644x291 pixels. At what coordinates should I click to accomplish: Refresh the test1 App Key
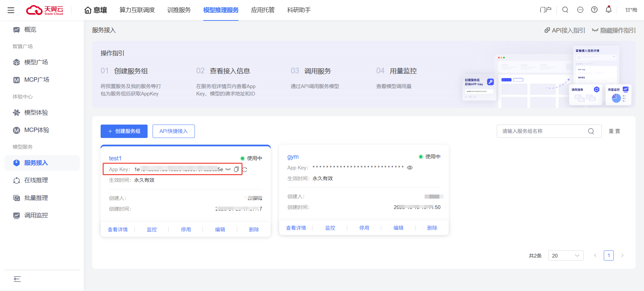245,169
